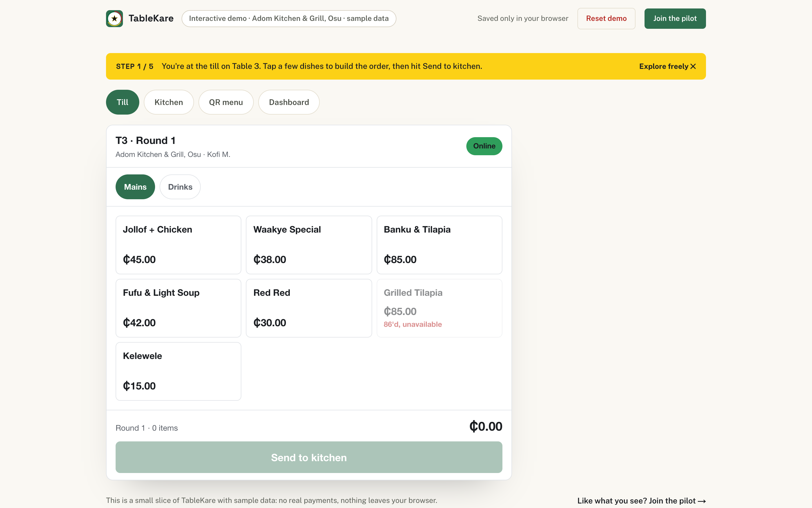Click the Join the pilot button

click(x=675, y=18)
